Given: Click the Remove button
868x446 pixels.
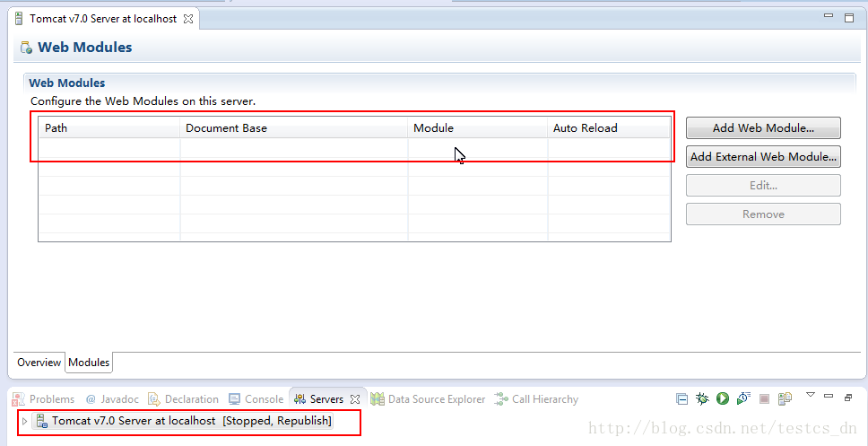Looking at the screenshot, I should (x=763, y=214).
